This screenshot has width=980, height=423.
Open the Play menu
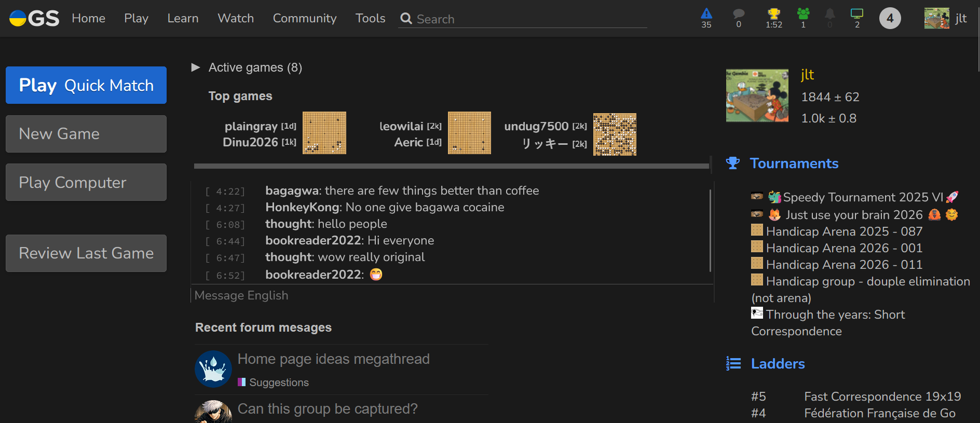coord(136,19)
